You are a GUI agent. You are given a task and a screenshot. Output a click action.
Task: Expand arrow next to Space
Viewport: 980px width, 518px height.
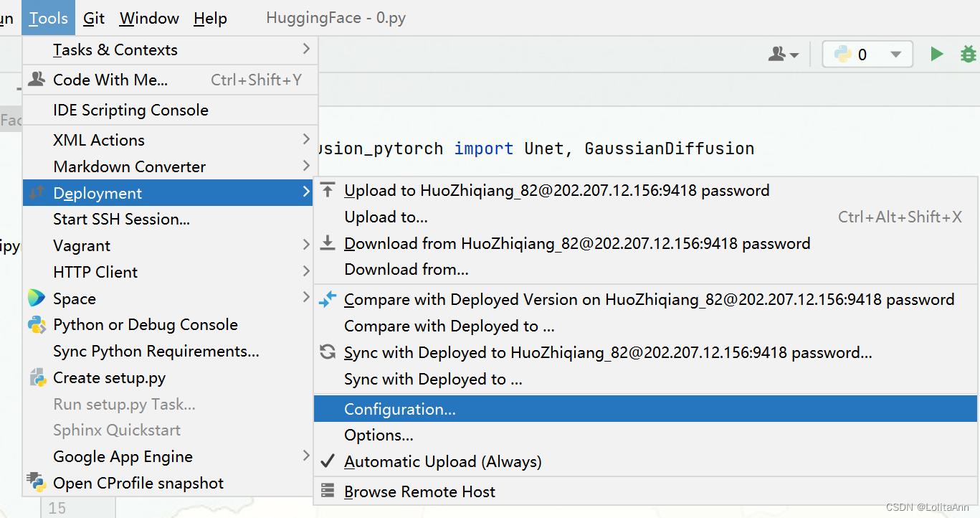[x=306, y=297]
